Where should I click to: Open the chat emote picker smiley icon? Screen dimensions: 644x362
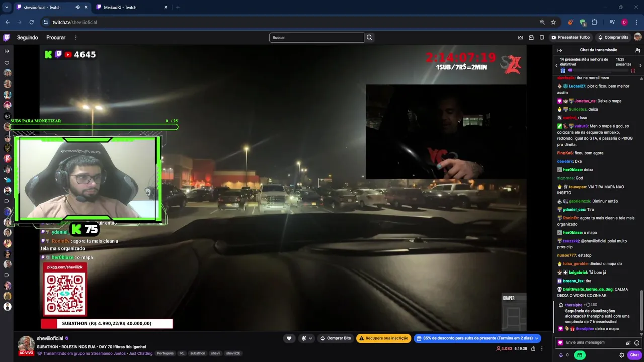click(637, 343)
